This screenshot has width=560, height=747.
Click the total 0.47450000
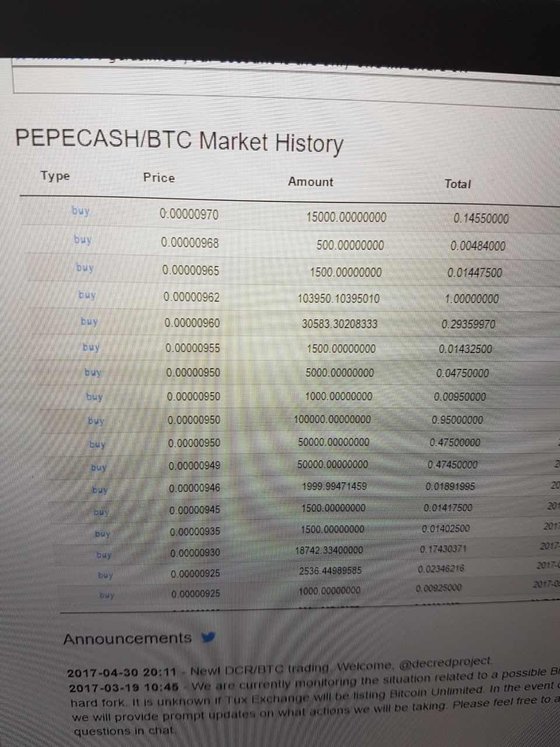pyautogui.click(x=453, y=465)
